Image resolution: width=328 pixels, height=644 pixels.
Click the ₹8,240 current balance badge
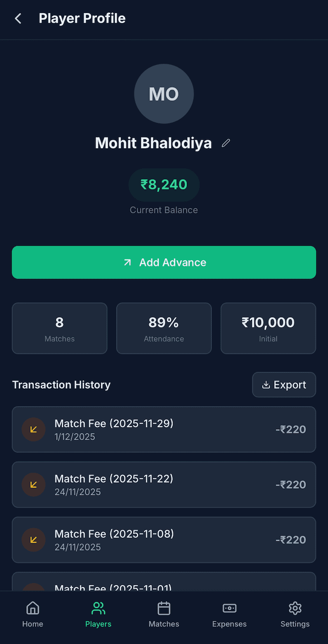pyautogui.click(x=164, y=185)
